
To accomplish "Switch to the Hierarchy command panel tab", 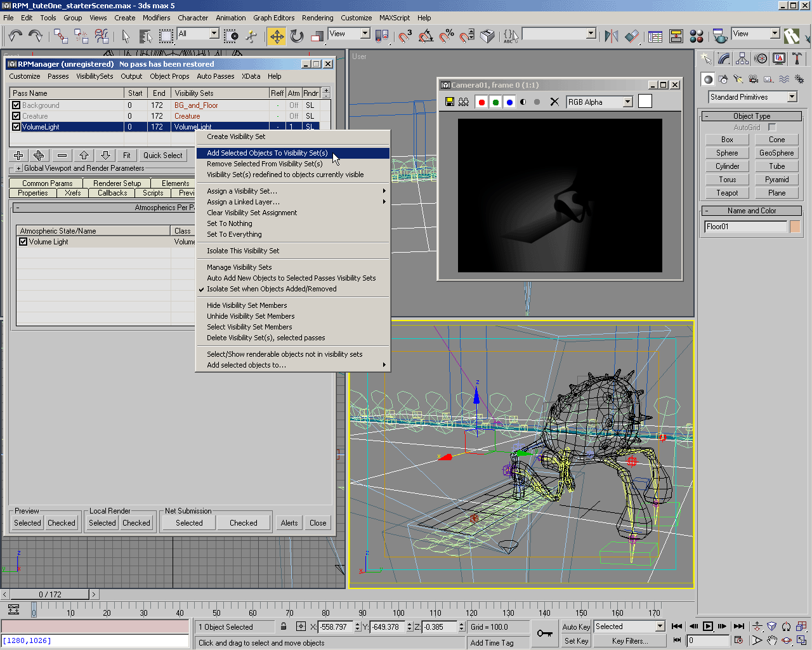I will tap(742, 59).
